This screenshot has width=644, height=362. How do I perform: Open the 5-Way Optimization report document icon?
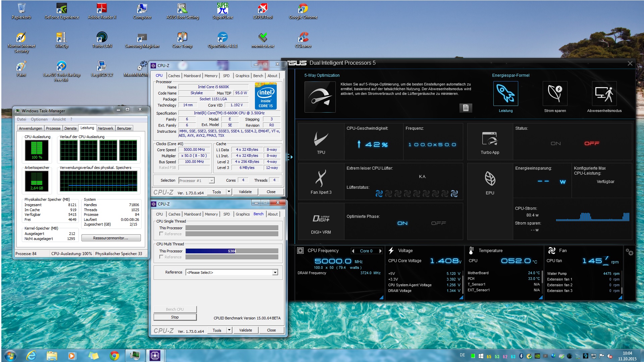coord(466,108)
